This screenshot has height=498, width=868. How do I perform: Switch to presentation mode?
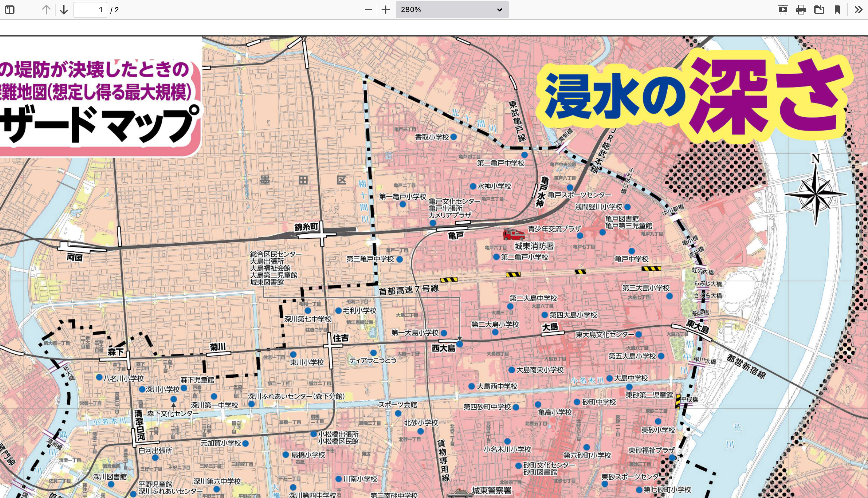click(x=783, y=10)
